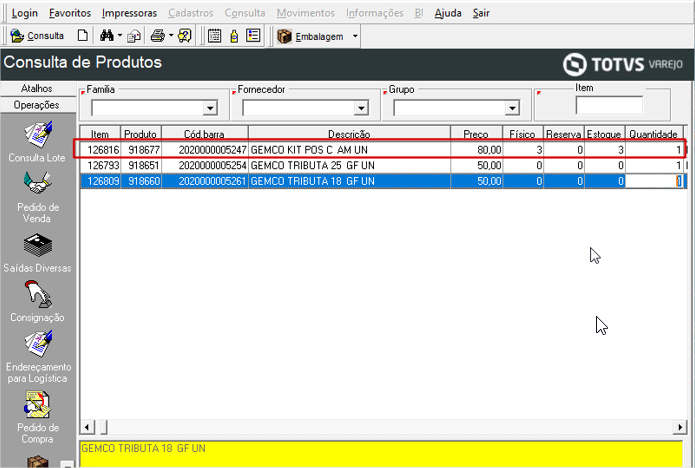The image size is (695, 468).
Task: Edit quantity cell in selected 126809 row
Action: 654,181
